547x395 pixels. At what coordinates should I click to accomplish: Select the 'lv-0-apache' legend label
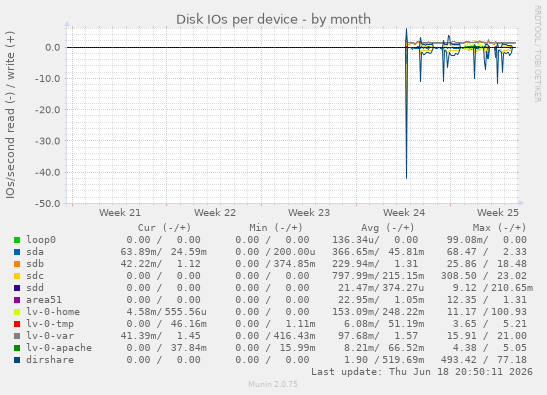click(59, 348)
